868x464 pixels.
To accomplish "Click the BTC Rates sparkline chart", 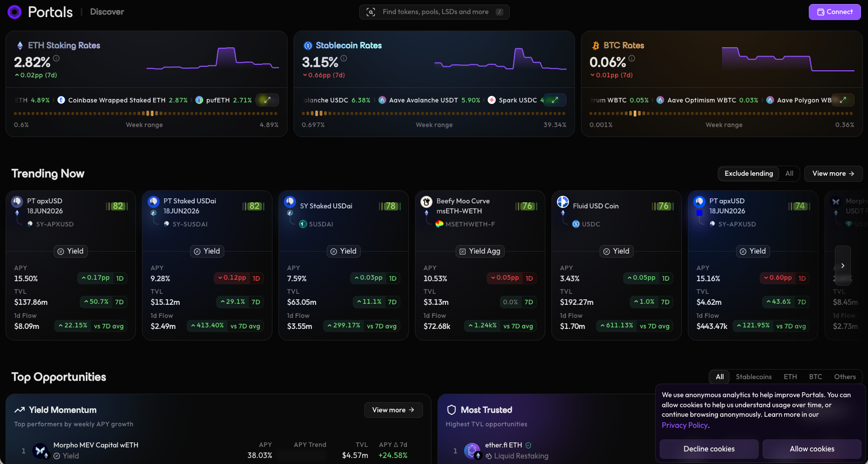I will pos(788,59).
